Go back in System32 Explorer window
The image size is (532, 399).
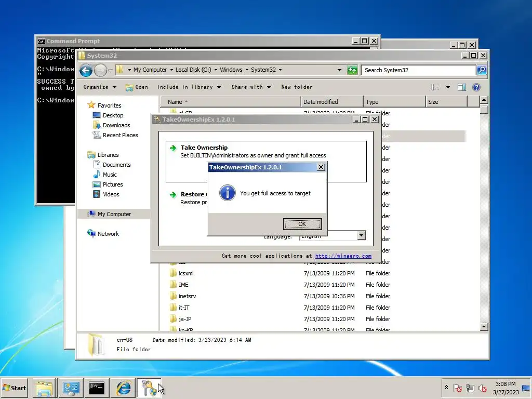pos(86,70)
